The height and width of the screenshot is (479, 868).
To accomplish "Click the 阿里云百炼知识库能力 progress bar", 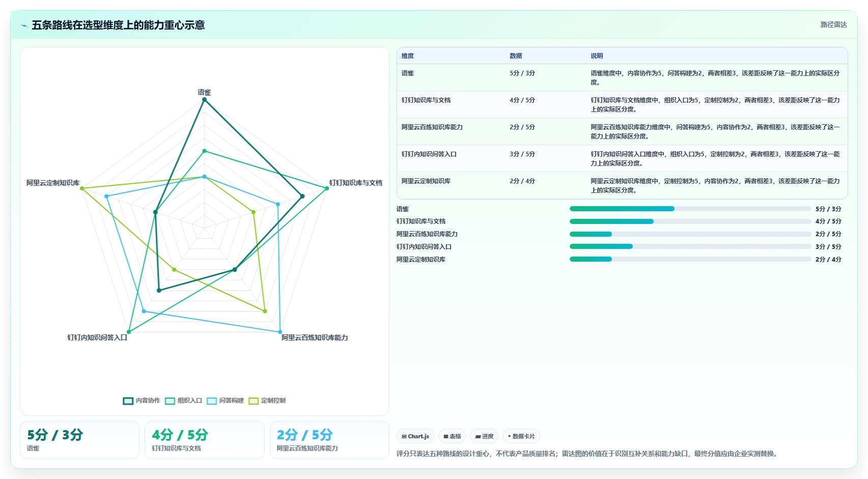I will 690,234.
